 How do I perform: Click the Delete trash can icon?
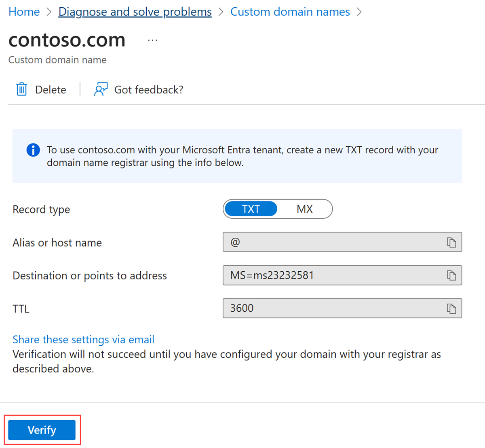click(x=21, y=89)
